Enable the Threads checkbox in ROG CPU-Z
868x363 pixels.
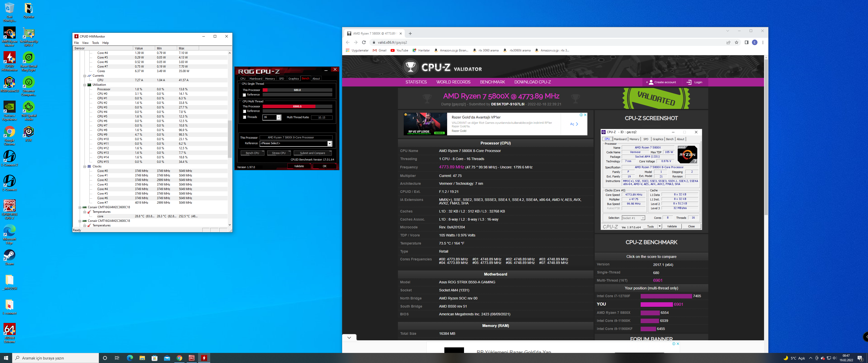[x=244, y=117]
